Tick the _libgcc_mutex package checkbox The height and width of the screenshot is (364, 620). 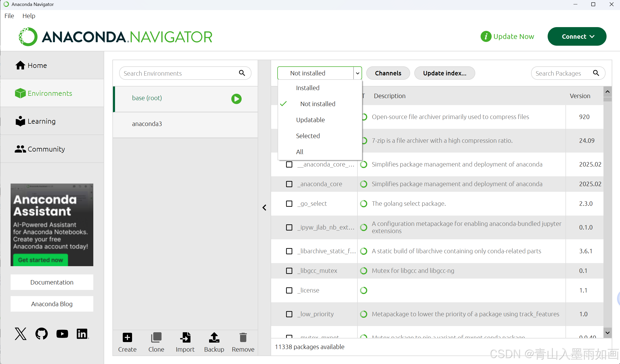point(289,271)
